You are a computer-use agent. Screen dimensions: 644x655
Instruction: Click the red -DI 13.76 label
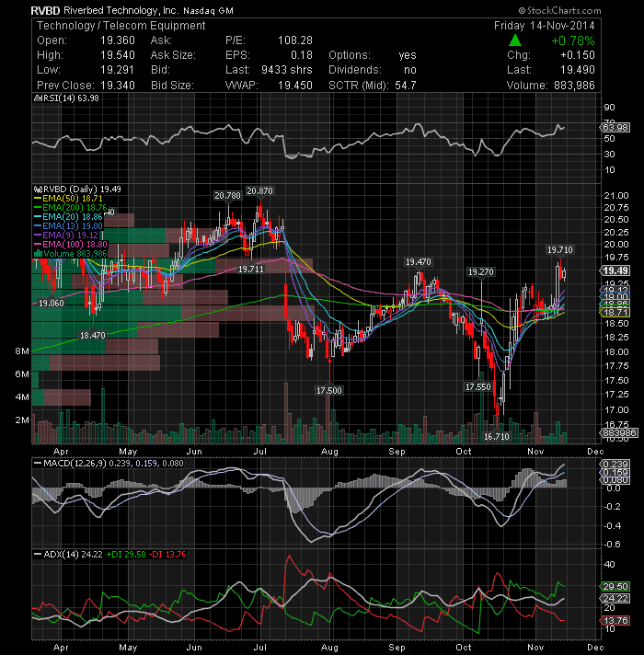click(167, 555)
